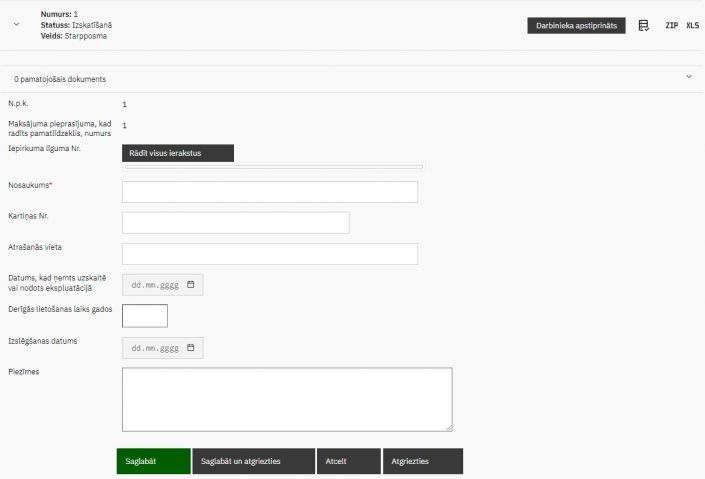705x479 pixels.
Task: Select the Atrašanās vieta input
Action: [x=269, y=254]
